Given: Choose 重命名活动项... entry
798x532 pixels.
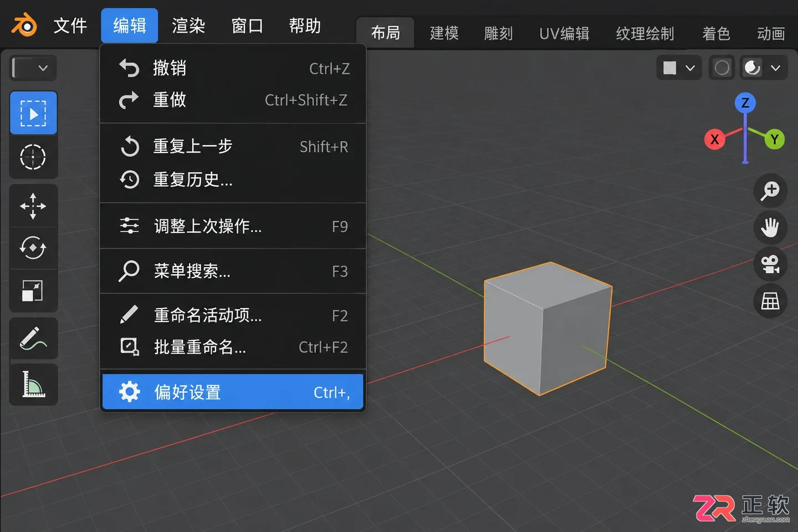Looking at the screenshot, I should 233,315.
